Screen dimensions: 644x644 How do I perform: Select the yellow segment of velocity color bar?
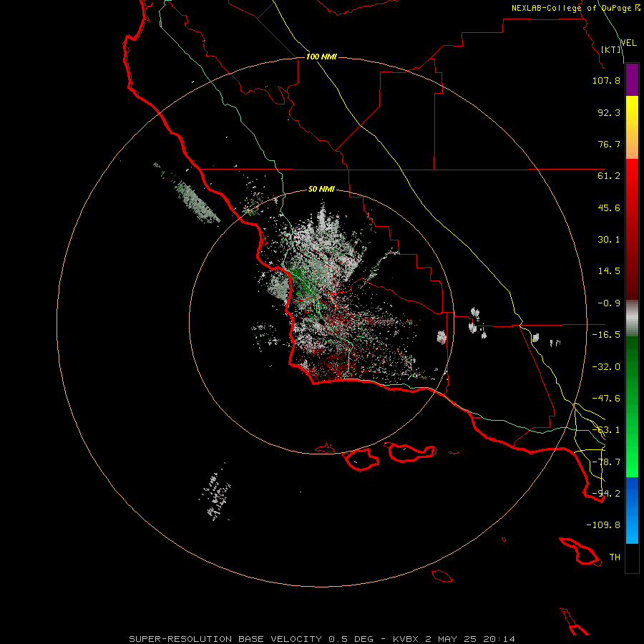click(632, 127)
